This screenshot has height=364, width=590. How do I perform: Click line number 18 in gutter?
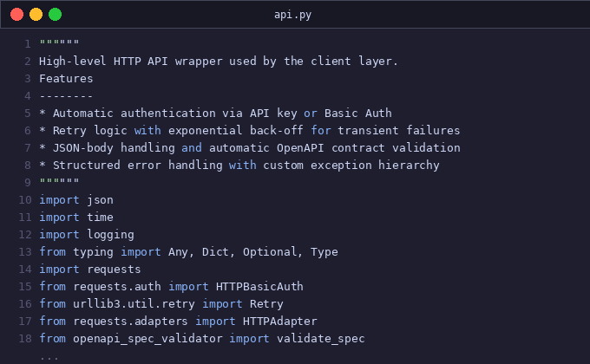pyautogui.click(x=25, y=338)
